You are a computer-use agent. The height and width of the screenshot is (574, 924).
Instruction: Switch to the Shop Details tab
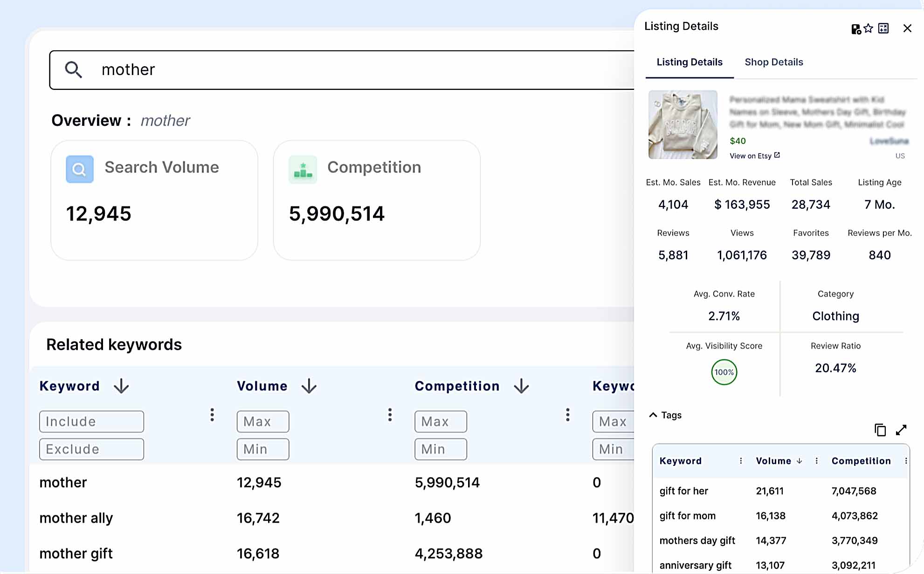[x=773, y=62]
